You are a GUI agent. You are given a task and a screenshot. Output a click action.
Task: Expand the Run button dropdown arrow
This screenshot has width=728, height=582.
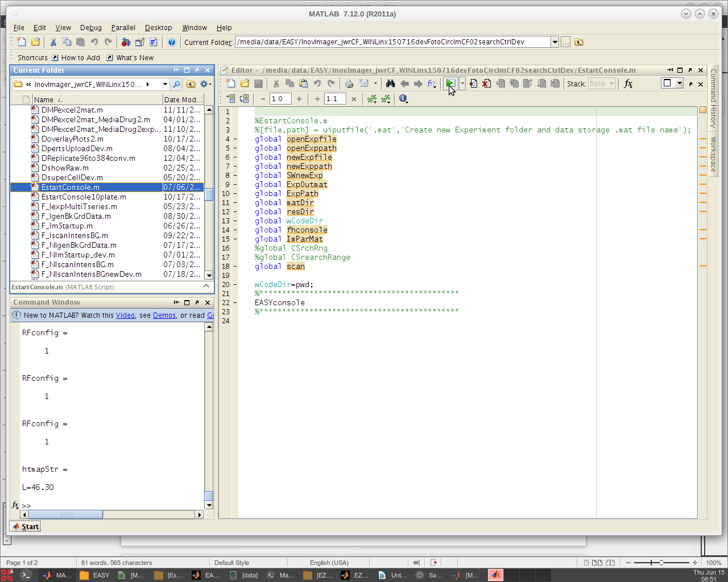[462, 84]
